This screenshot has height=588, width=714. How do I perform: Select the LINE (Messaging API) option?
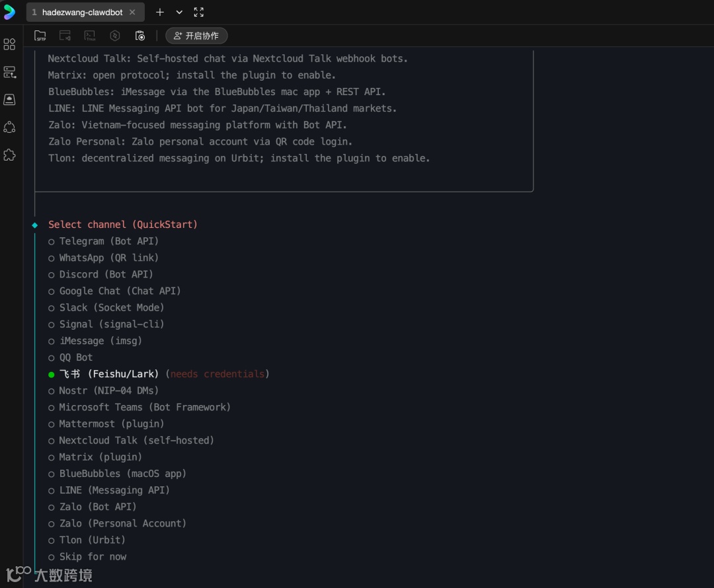coord(109,491)
